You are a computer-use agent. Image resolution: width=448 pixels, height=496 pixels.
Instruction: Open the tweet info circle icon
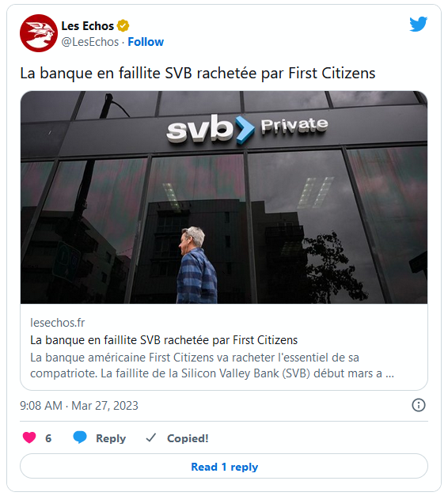[419, 405]
